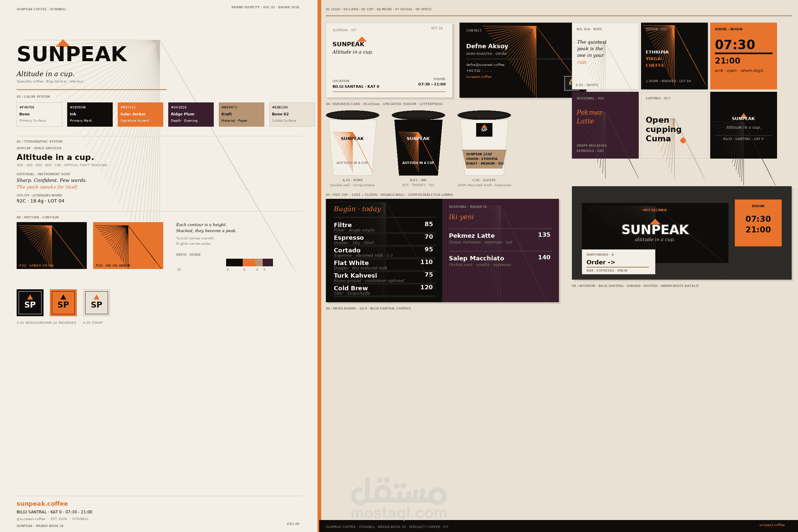Click the Flat White menu board row

tap(385, 265)
